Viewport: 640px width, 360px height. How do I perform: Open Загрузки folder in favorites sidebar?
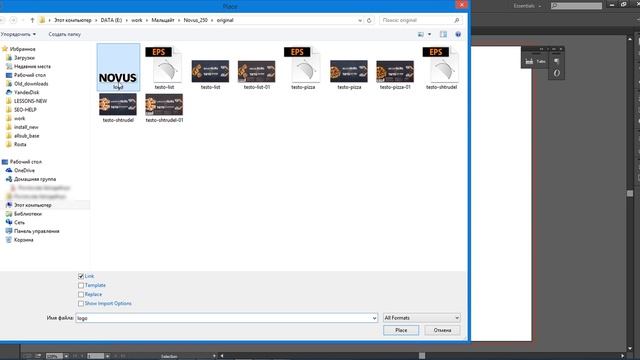(24, 58)
